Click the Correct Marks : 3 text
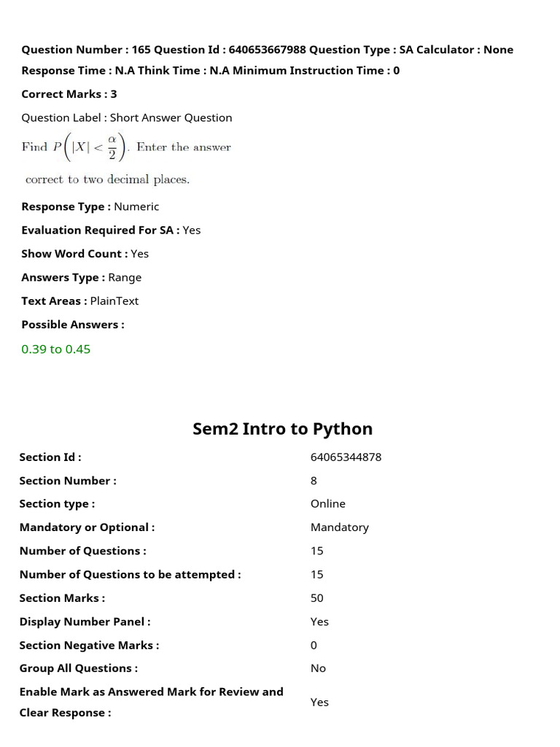This screenshot has width=560, height=747. coord(69,94)
